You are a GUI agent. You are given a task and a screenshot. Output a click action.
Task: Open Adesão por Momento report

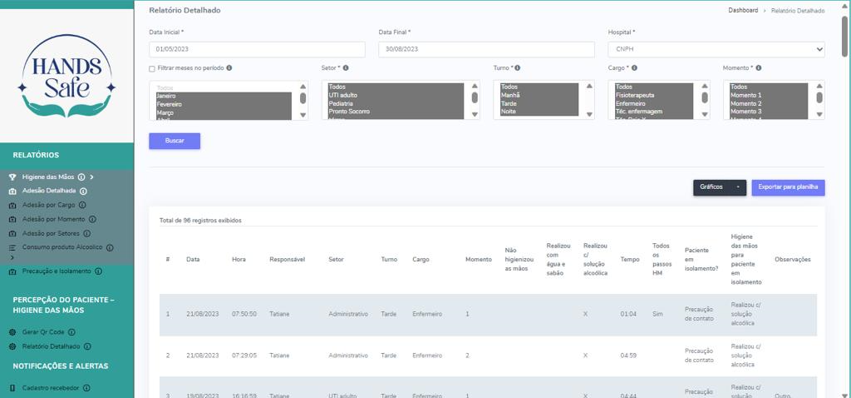point(54,219)
